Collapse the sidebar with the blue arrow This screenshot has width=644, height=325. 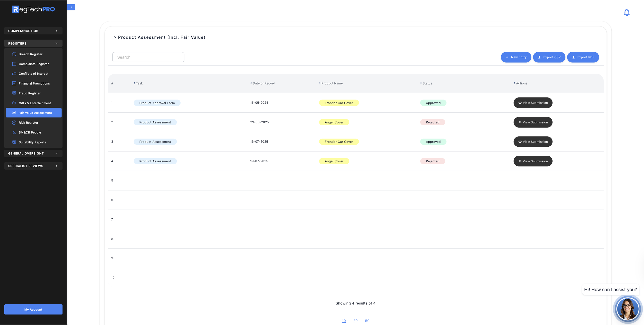(x=71, y=7)
